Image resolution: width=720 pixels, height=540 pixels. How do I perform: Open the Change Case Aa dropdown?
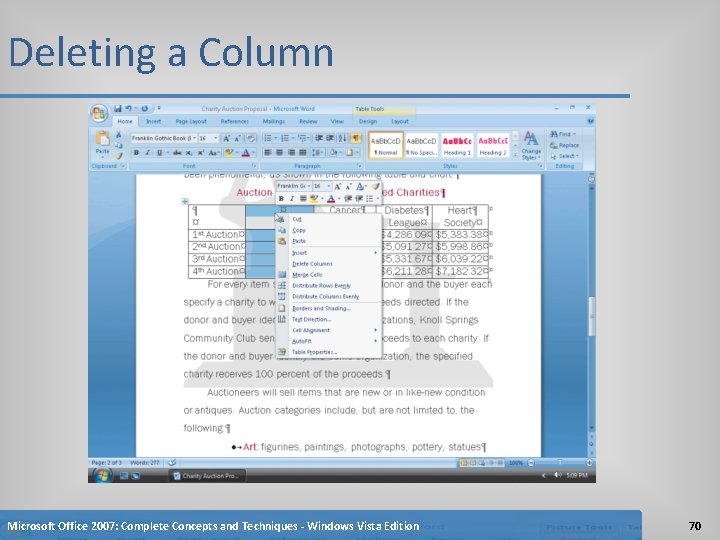point(214,152)
